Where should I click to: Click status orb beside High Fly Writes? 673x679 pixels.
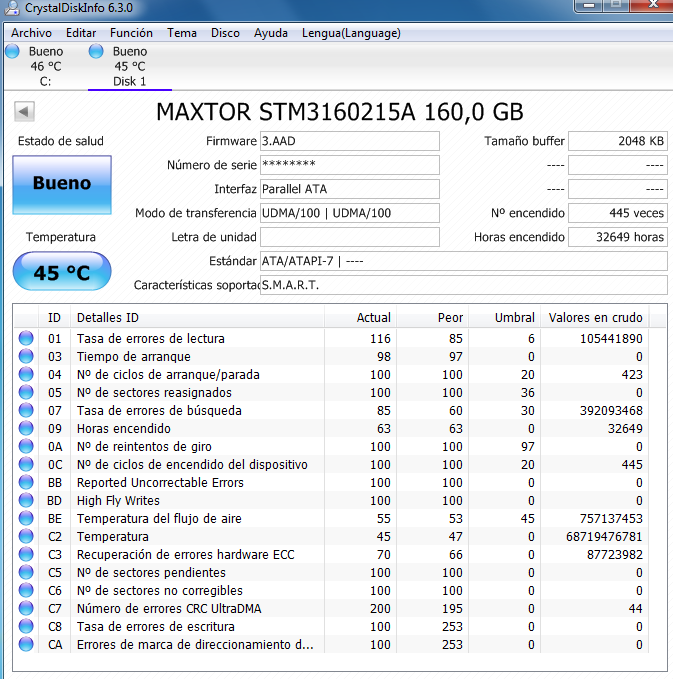(26, 501)
